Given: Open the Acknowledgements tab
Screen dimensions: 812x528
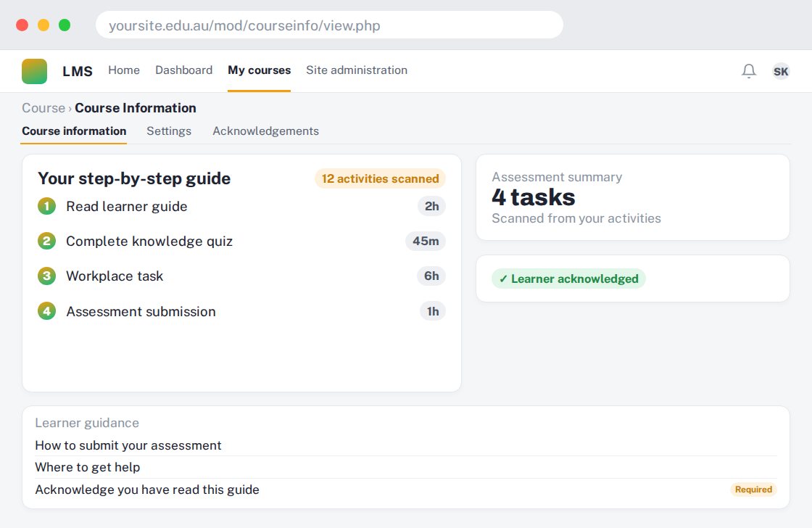Looking at the screenshot, I should (x=265, y=131).
